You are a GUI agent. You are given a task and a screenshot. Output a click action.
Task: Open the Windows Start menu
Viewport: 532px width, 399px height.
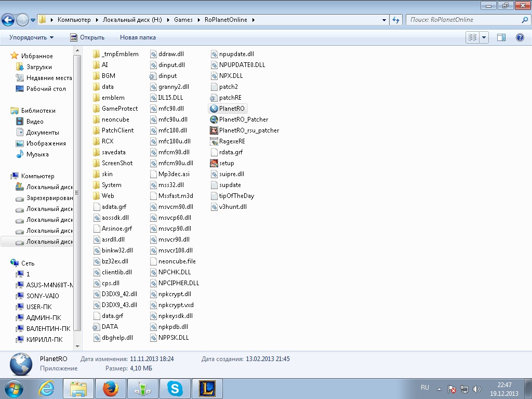click(x=14, y=389)
